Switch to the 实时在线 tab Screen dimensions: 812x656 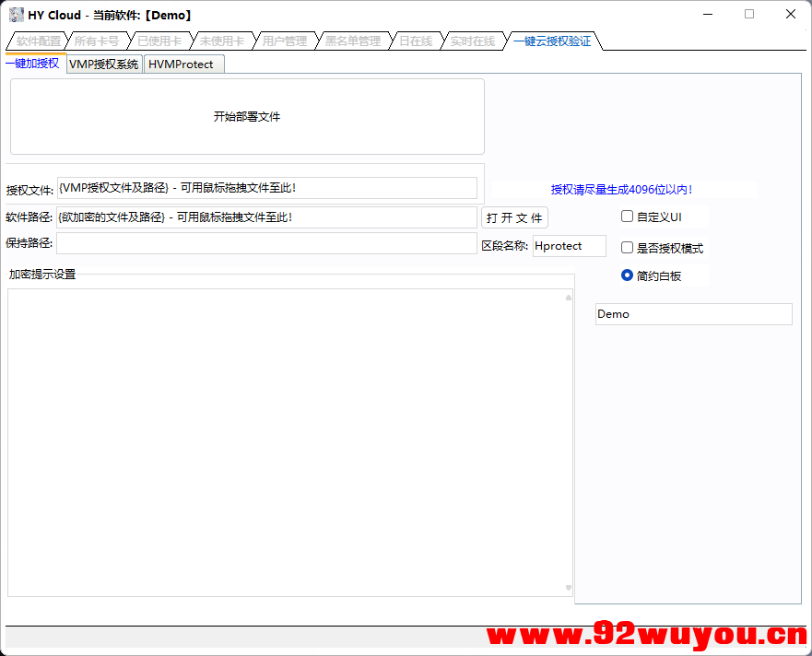[472, 41]
